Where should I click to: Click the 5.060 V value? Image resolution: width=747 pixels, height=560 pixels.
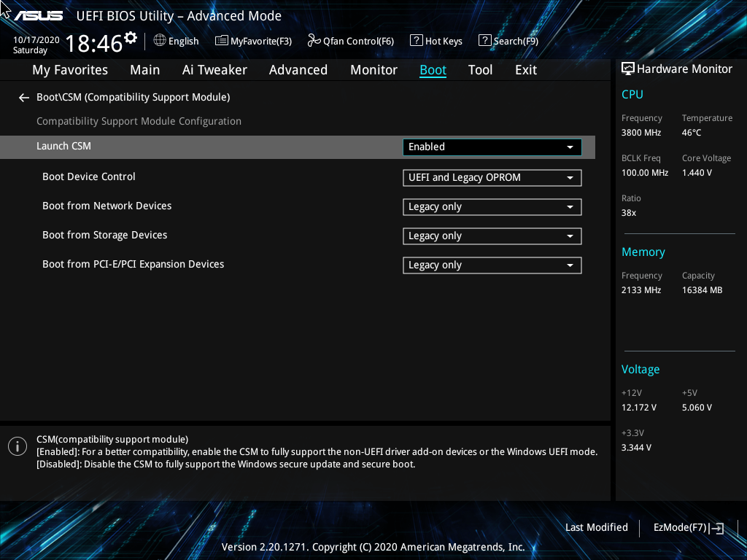[x=697, y=408]
